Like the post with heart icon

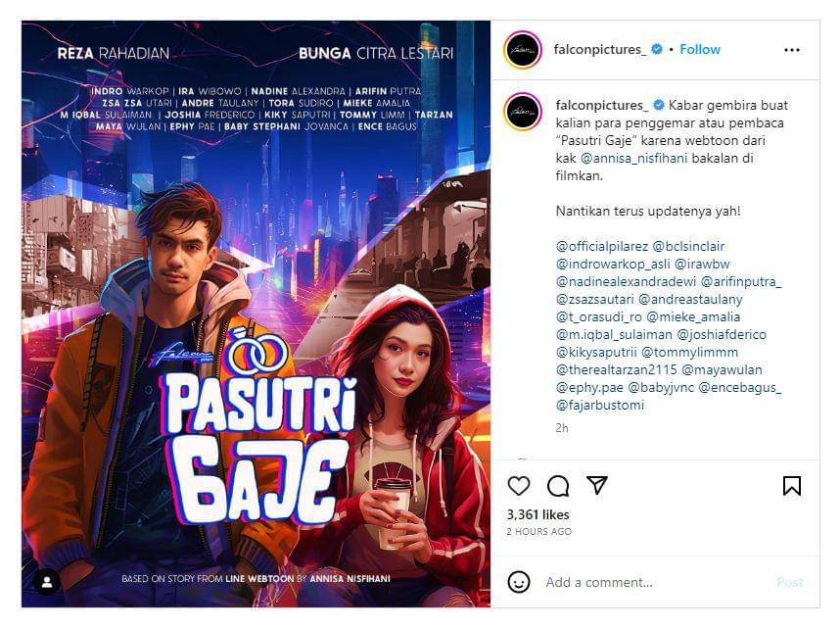click(518, 486)
